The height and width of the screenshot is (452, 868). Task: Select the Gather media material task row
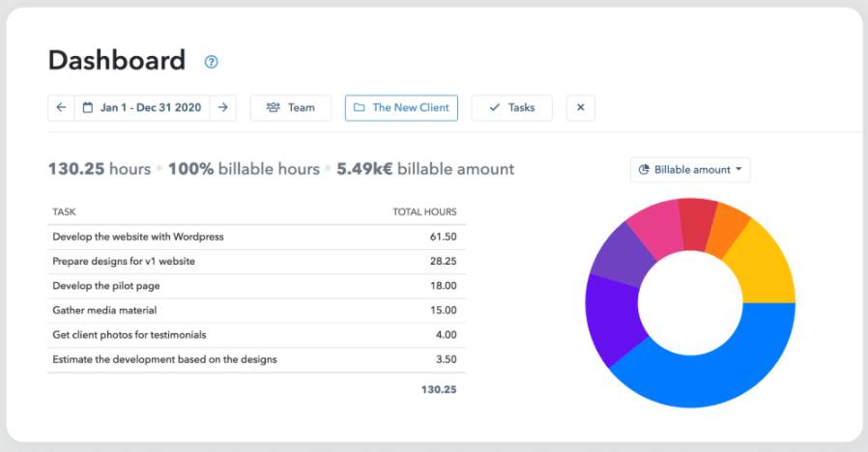pyautogui.click(x=104, y=310)
